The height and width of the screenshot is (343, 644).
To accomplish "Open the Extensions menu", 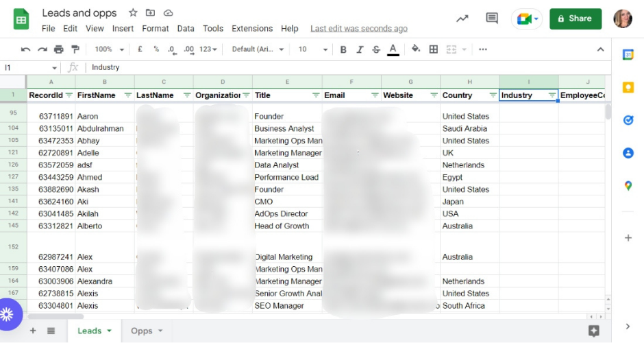I will (x=252, y=29).
